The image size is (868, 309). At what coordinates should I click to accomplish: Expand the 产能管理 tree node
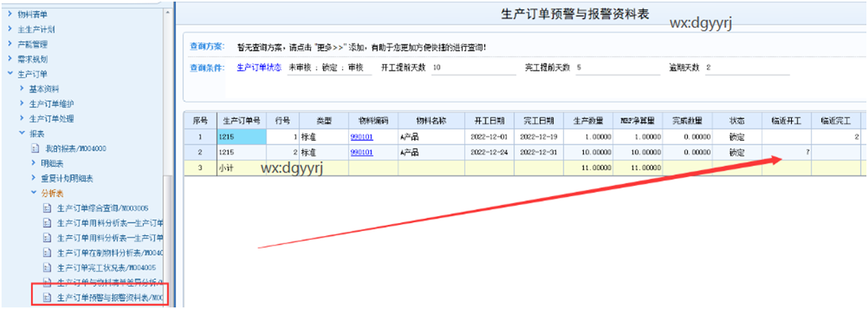pos(10,44)
